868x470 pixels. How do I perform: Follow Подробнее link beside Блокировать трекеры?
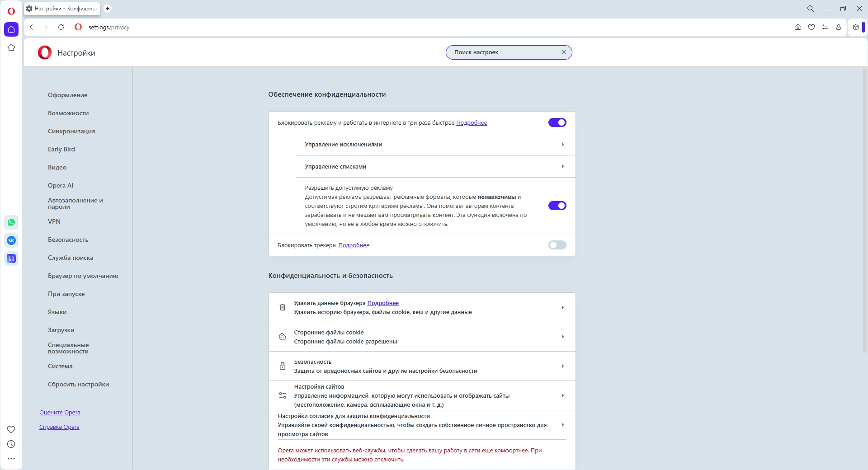(354, 245)
